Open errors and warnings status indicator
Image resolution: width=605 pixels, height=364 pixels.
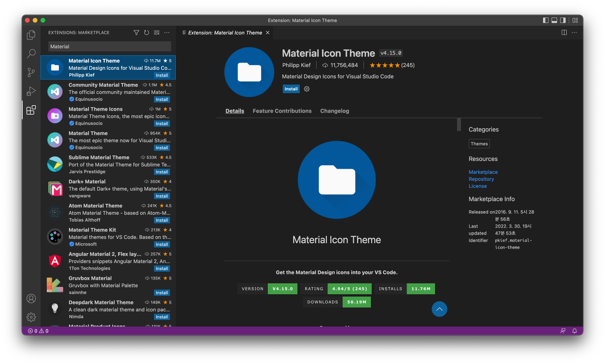coord(38,331)
